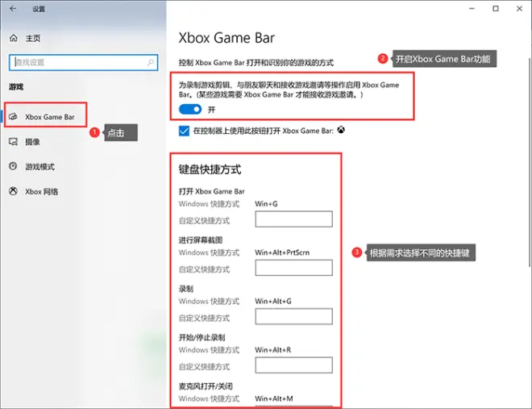Click the Win+Alt+PrtScrn shortcut text
This screenshot has height=409, width=532.
[282, 252]
